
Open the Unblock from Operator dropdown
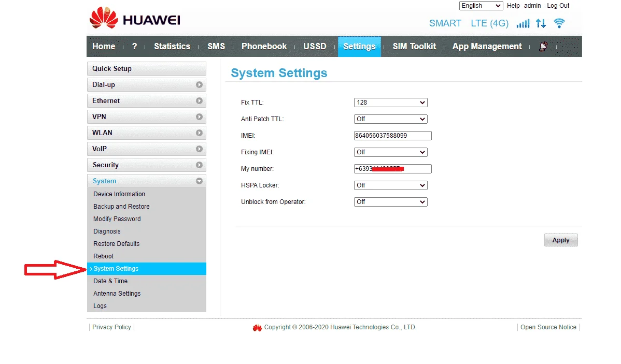[390, 202]
